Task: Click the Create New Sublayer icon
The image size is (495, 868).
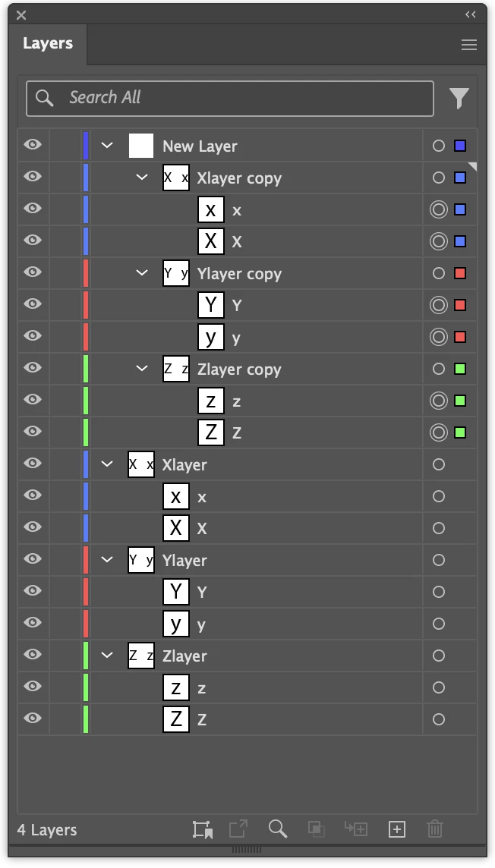Action: [x=356, y=829]
